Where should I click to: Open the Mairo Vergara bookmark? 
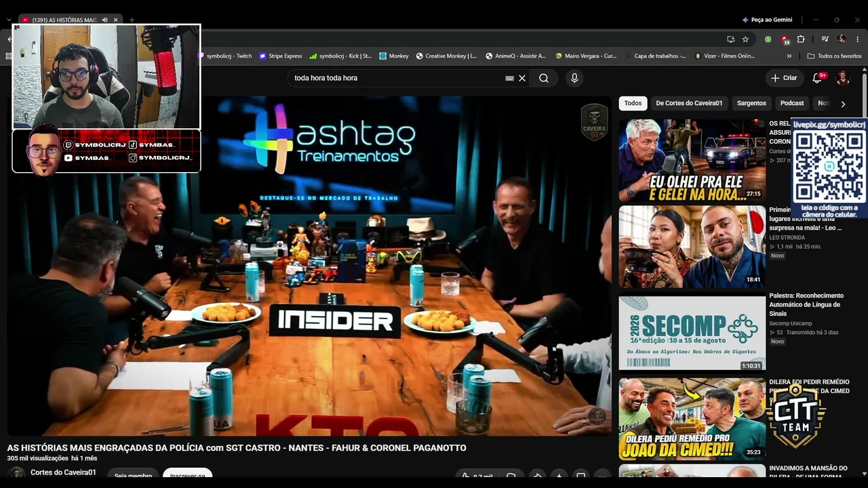pos(587,56)
